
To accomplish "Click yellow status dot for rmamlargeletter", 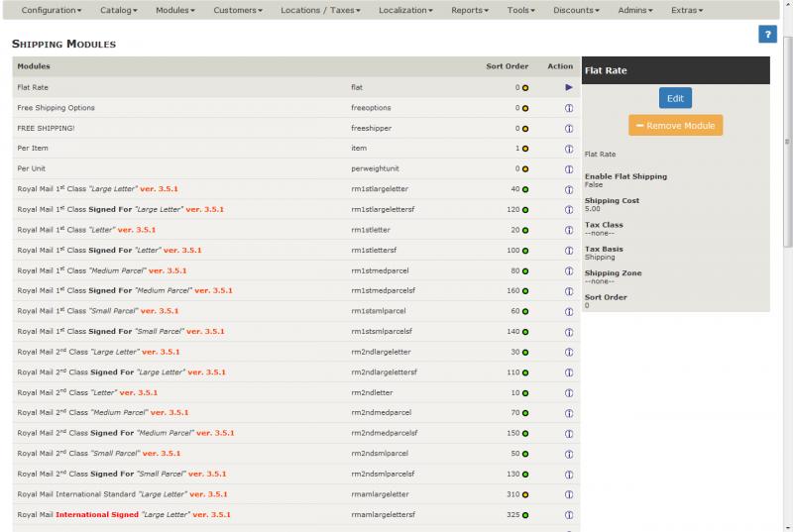I will click(x=525, y=494).
